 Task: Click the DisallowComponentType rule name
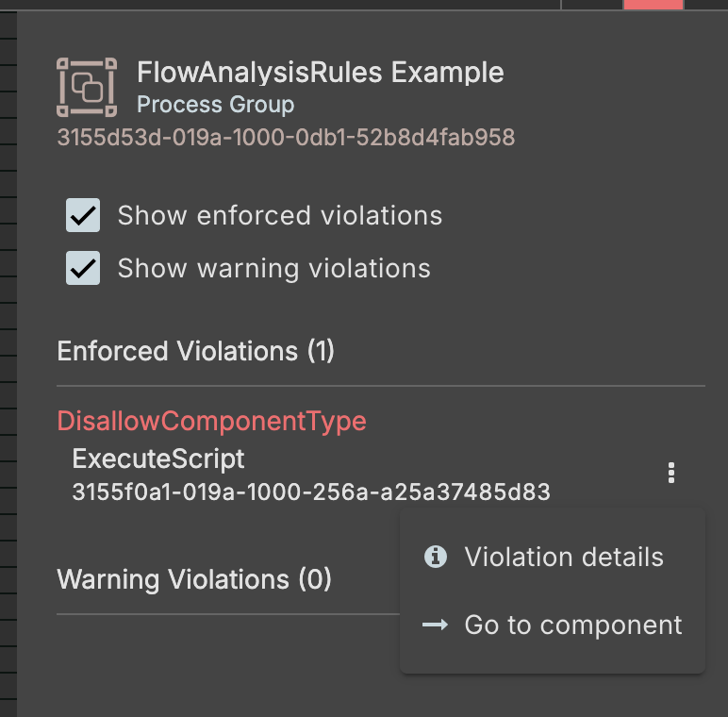point(211,421)
